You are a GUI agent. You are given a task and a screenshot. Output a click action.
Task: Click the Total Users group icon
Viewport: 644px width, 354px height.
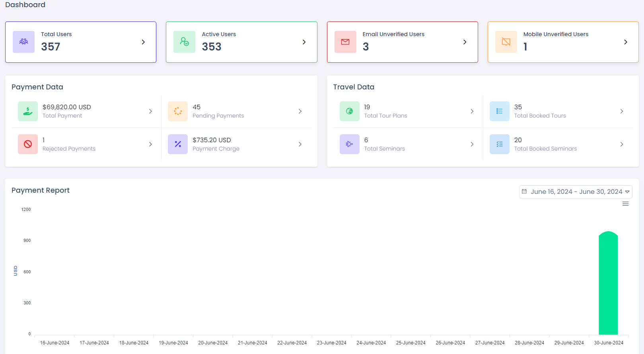coord(24,42)
